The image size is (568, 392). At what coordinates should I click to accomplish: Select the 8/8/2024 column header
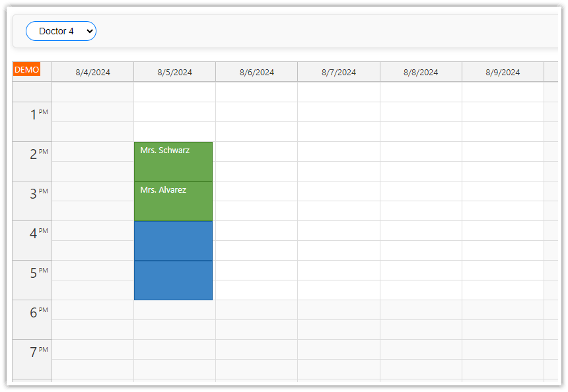tap(420, 72)
